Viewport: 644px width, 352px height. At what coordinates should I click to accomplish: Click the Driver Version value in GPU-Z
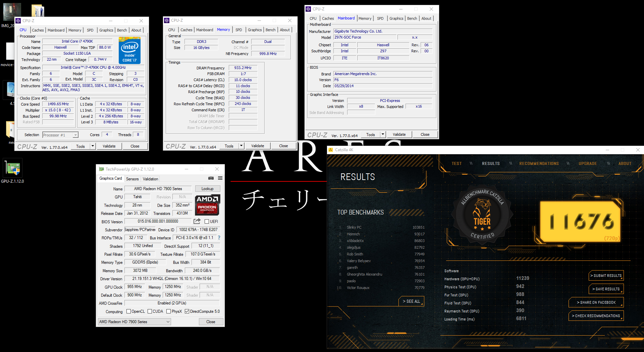coord(172,279)
